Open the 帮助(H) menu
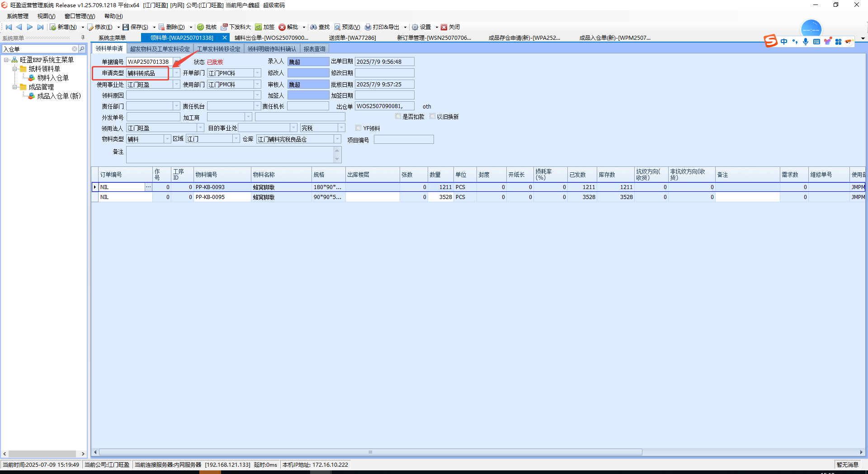 pos(113,16)
